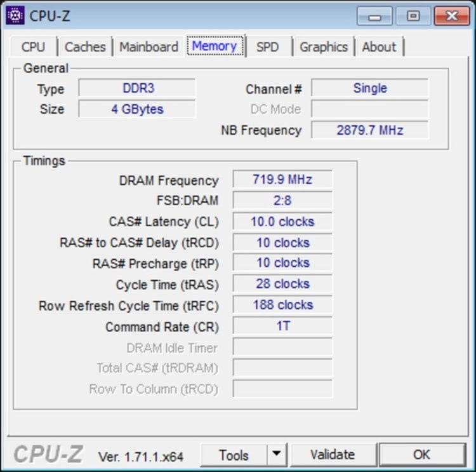Click the CPU-Z application icon in title bar

tap(15, 15)
